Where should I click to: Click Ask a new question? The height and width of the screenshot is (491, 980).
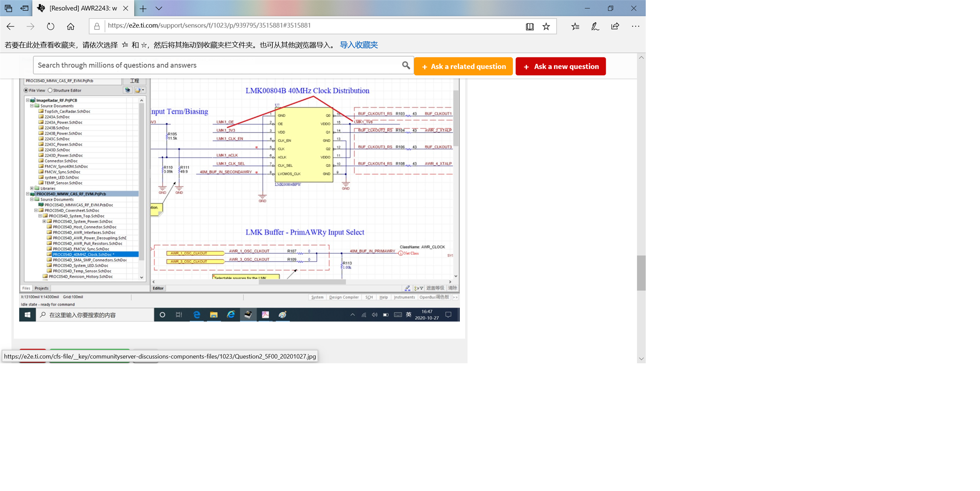[x=561, y=66]
